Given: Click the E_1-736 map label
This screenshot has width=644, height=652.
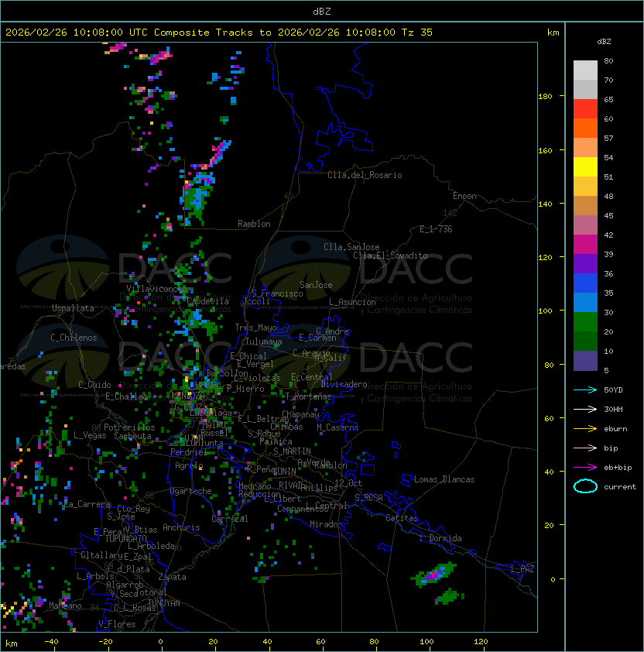Looking at the screenshot, I should [436, 229].
